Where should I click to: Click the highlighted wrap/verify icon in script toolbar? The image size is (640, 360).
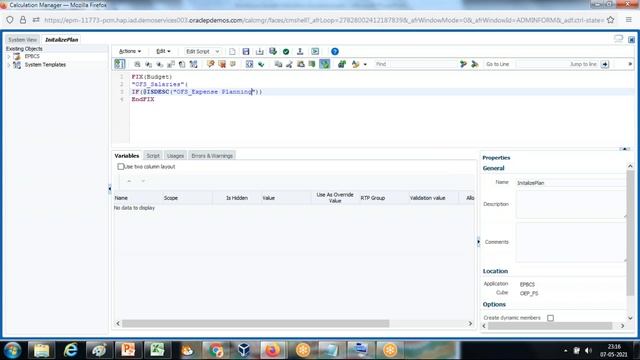point(324,64)
